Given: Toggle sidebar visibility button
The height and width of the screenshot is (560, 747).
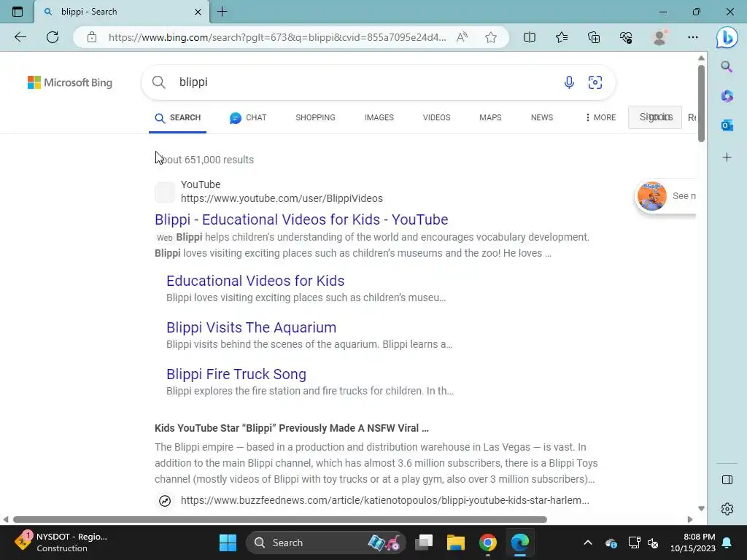Looking at the screenshot, I should (x=727, y=480).
